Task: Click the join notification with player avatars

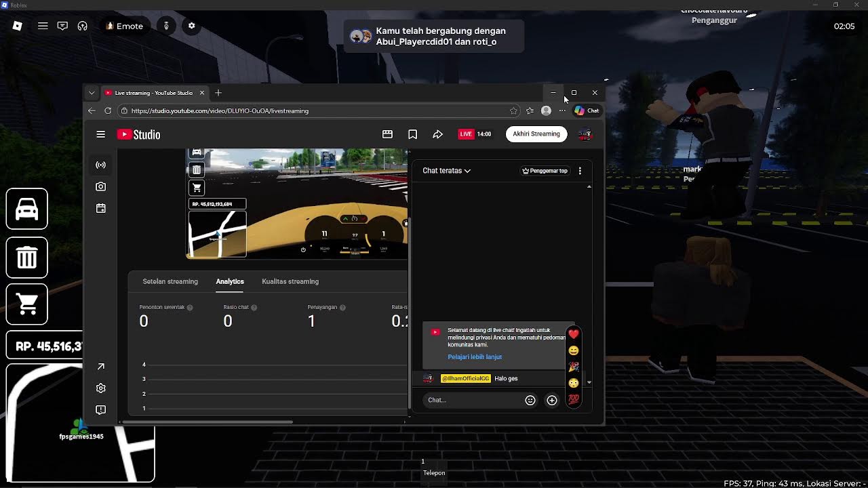Action: (x=434, y=37)
